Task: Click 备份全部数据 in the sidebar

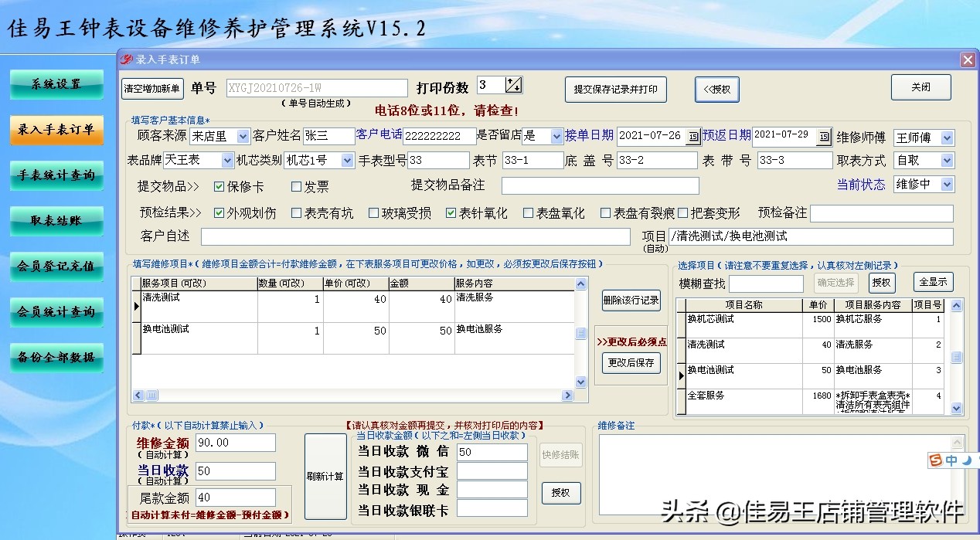Action: (x=56, y=358)
